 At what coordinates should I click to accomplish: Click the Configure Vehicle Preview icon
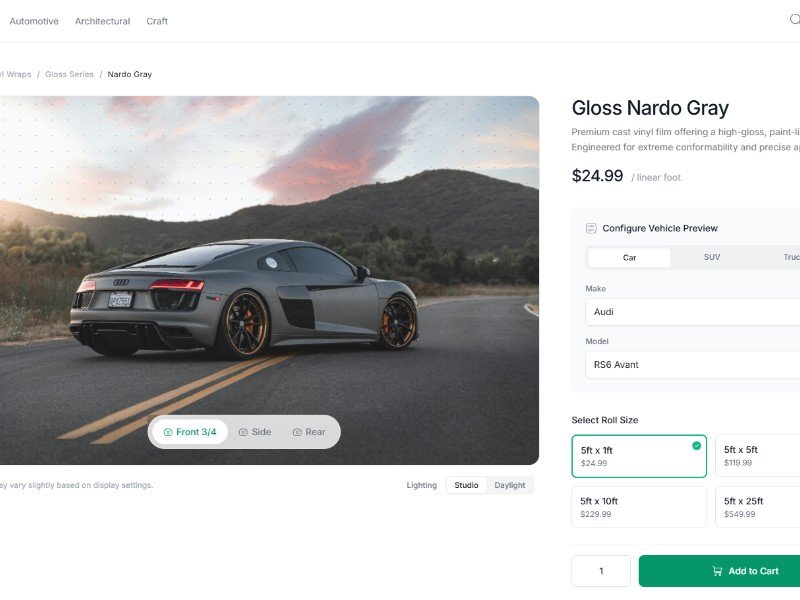pyautogui.click(x=591, y=228)
